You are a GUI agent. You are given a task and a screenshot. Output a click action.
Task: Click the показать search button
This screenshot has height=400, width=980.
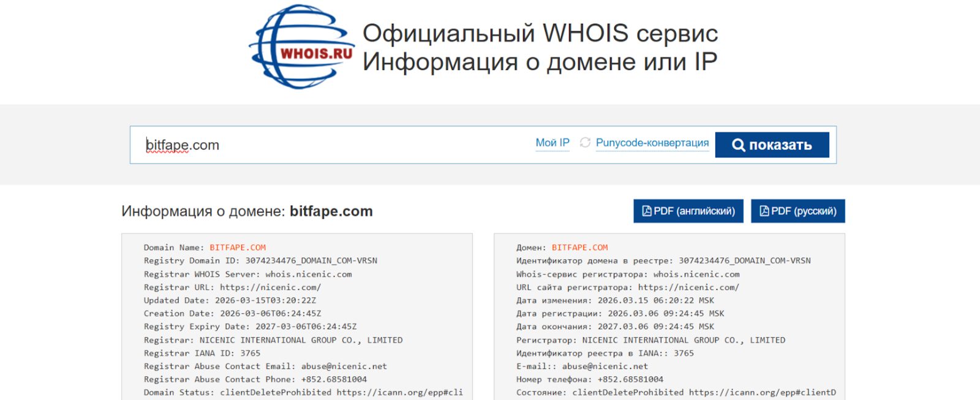tap(772, 145)
